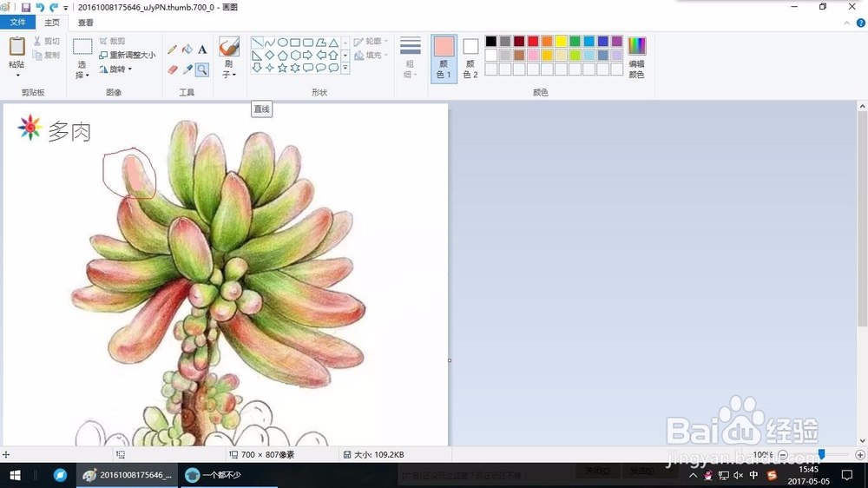Pick the pink (rose) color swatch
Image resolution: width=868 pixels, height=488 pixels.
533,56
